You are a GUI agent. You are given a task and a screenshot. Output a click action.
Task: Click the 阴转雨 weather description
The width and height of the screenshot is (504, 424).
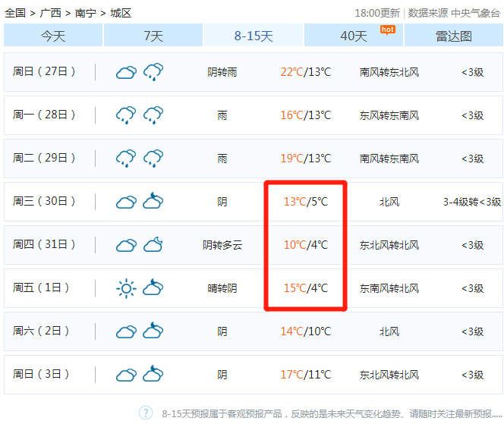[x=222, y=72]
